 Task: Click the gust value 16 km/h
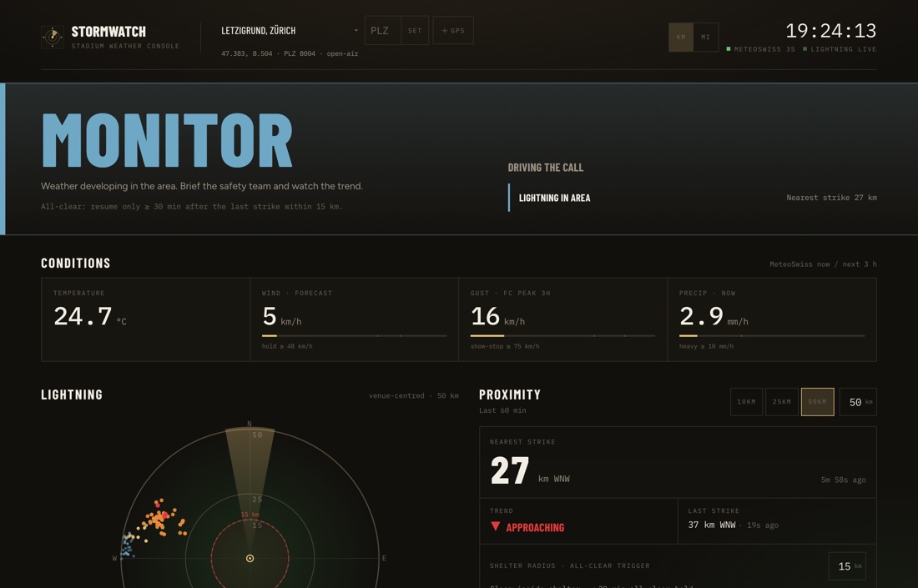click(x=497, y=317)
